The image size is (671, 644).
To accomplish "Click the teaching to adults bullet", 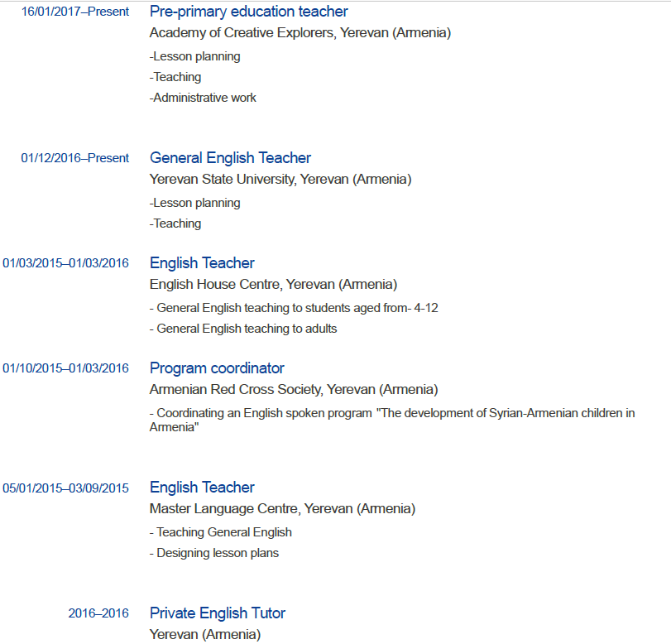I will [x=243, y=329].
